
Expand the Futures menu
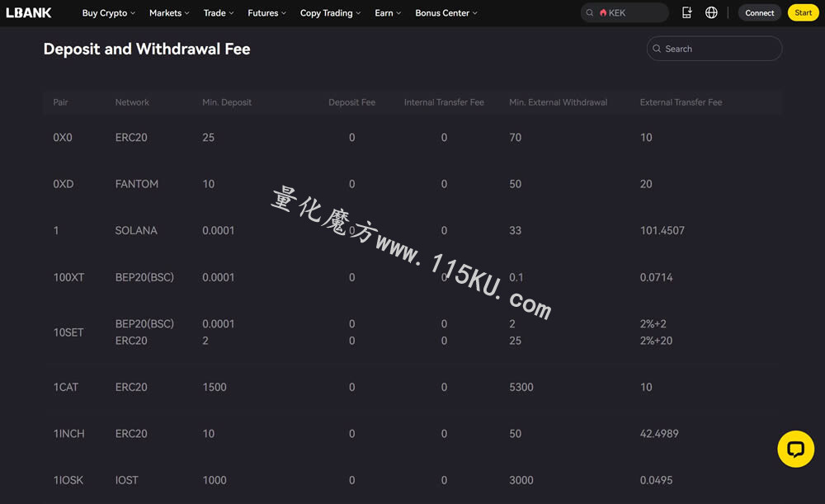tap(266, 12)
